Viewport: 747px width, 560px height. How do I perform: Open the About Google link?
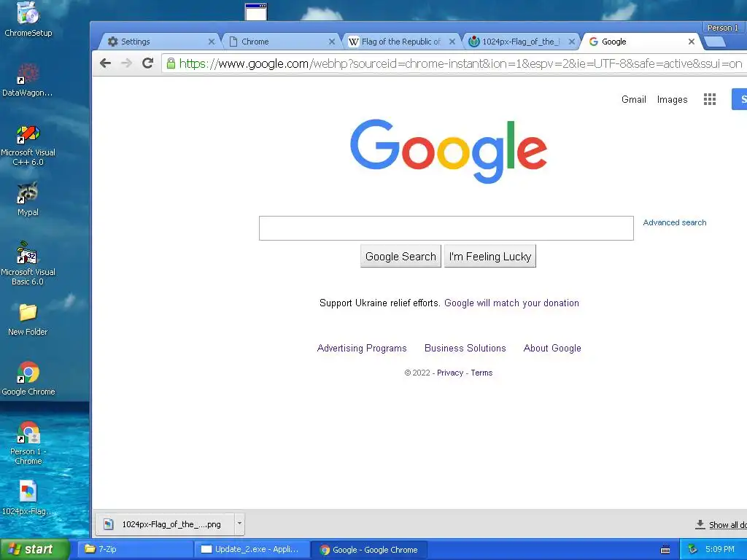(x=552, y=348)
